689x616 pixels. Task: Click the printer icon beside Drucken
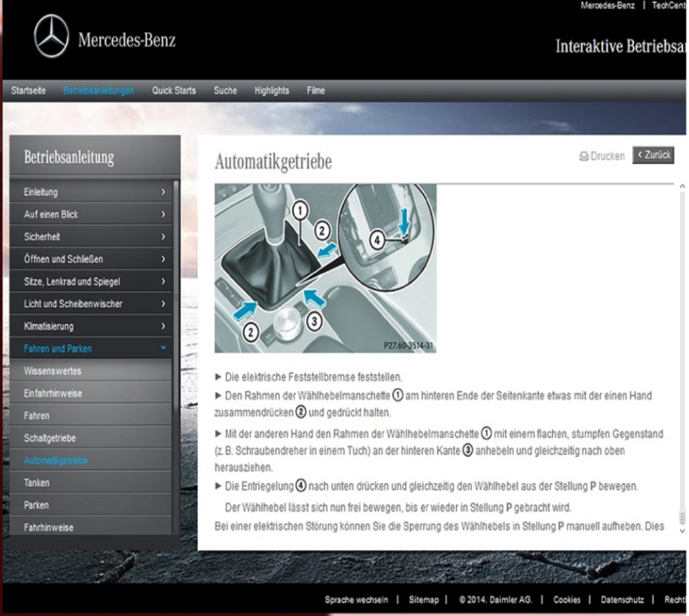click(x=583, y=157)
